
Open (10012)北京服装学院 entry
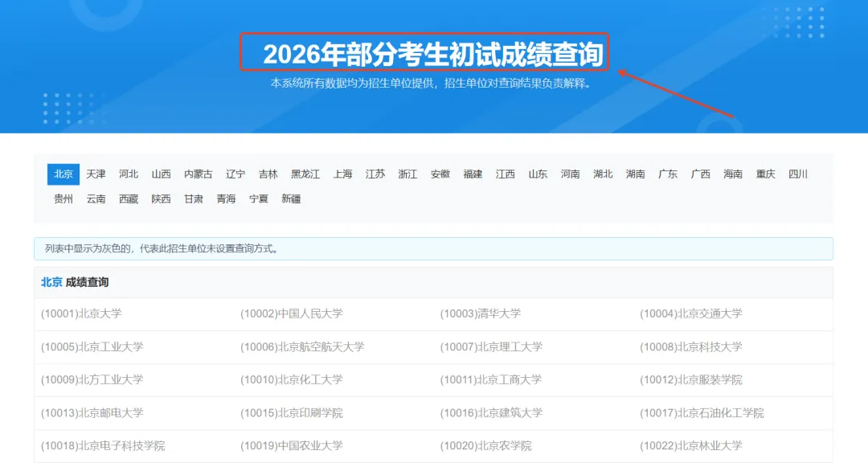[x=691, y=380]
